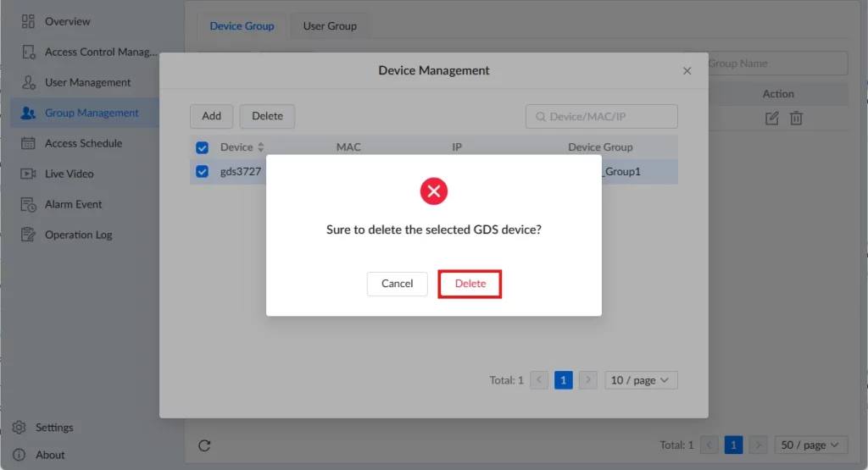Click the Live Video camera icon

28,174
